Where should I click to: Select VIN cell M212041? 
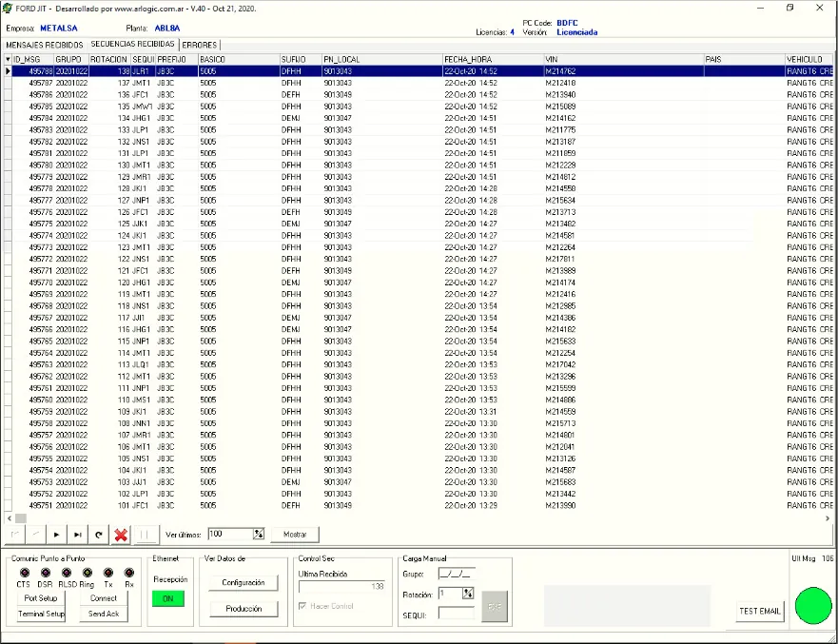pos(624,447)
